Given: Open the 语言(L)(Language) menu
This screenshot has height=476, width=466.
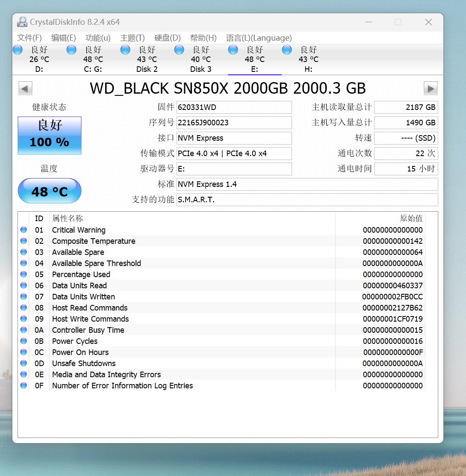Looking at the screenshot, I should pos(259,38).
